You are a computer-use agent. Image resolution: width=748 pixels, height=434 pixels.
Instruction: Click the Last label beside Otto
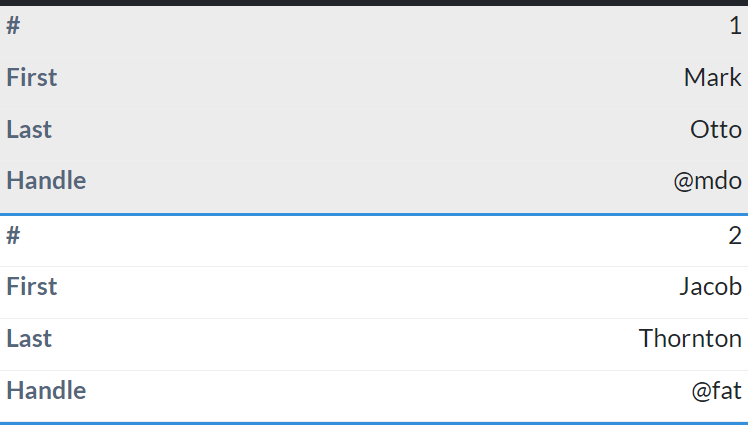click(29, 130)
